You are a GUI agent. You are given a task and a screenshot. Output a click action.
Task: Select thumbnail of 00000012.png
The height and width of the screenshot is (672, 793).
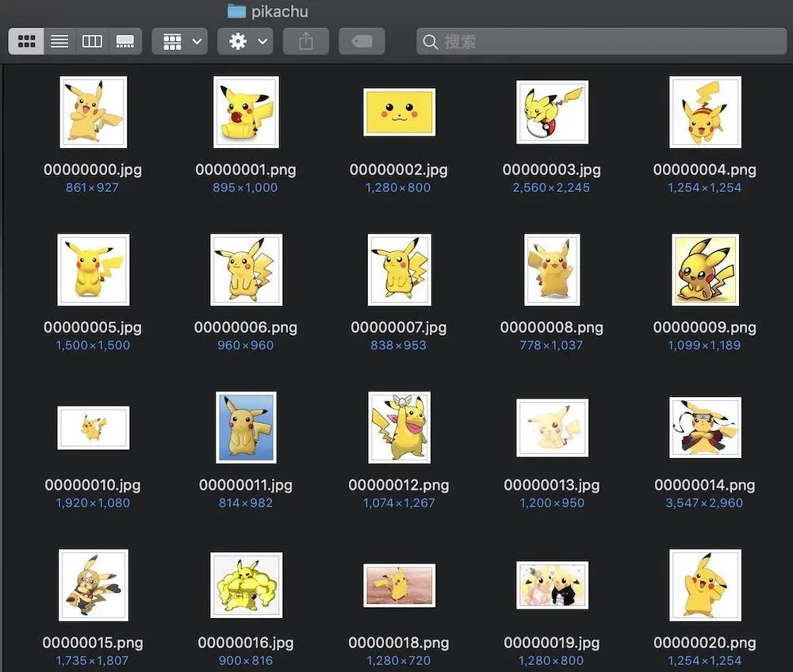pos(399,427)
